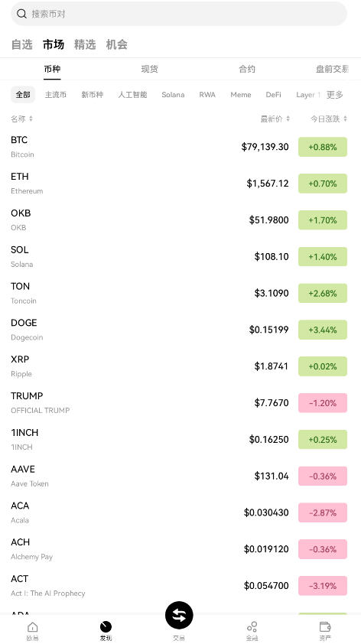361x644 pixels.
Task: Open the assets wallet icon
Action: [325, 626]
